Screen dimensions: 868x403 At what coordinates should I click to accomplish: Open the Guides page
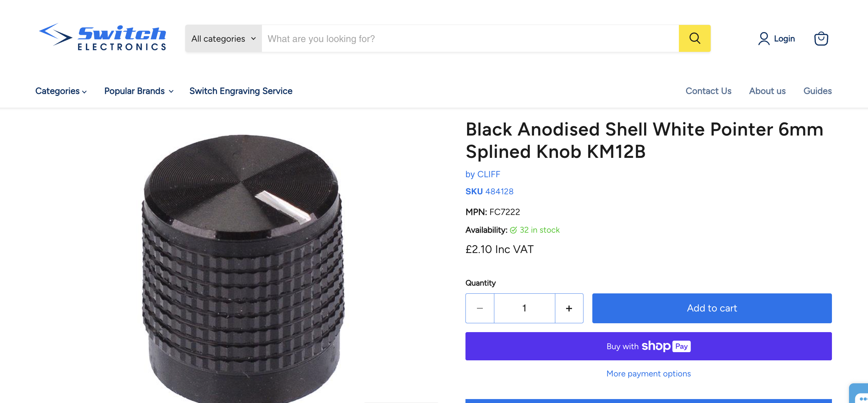tap(817, 91)
